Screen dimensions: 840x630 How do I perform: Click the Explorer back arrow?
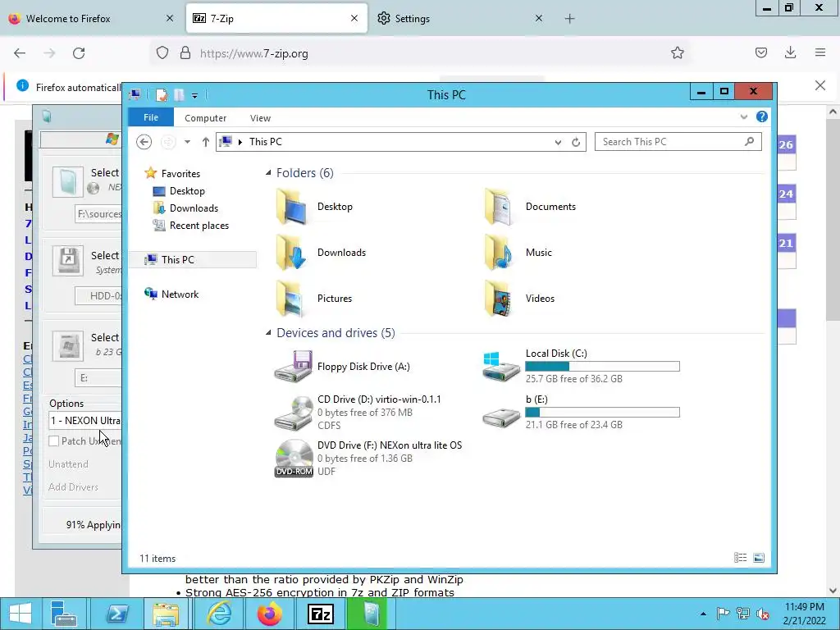[144, 142]
